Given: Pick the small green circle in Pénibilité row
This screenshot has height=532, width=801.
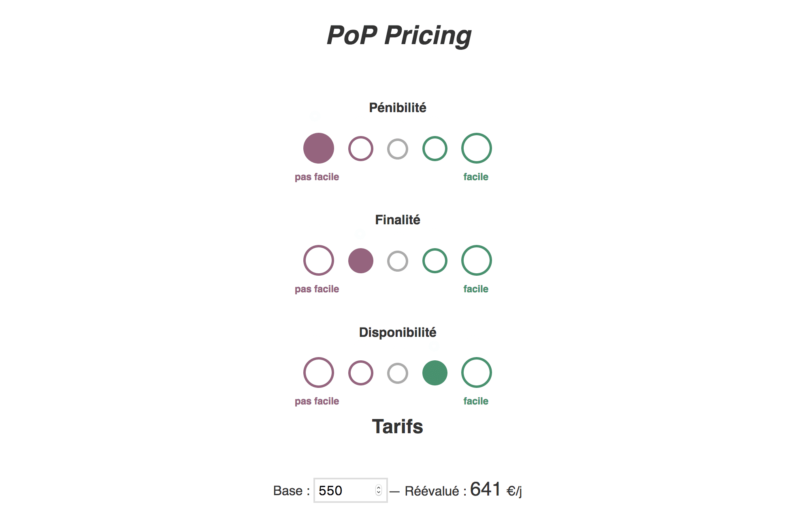Looking at the screenshot, I should tap(435, 149).
